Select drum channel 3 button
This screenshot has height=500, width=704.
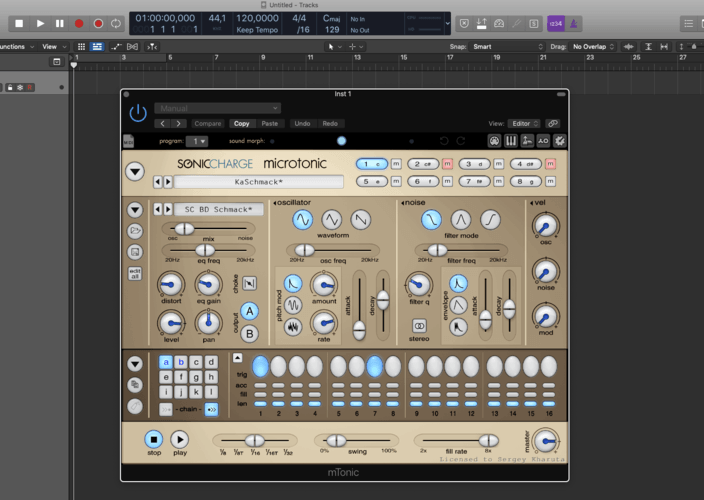tap(475, 164)
